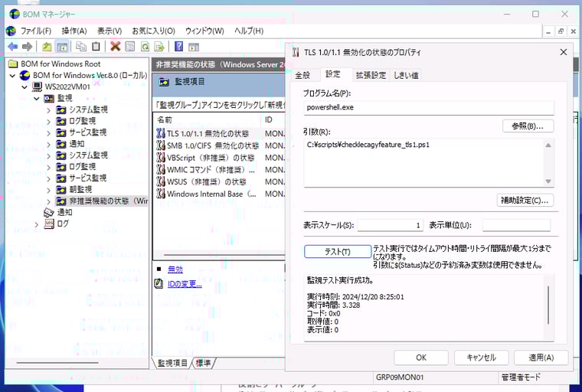Collapse the 監視 tree node
This screenshot has width=582, height=392.
[37, 98]
